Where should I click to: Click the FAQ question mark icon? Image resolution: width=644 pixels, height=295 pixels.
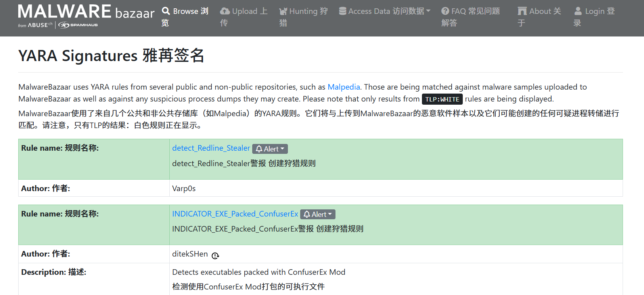click(445, 11)
